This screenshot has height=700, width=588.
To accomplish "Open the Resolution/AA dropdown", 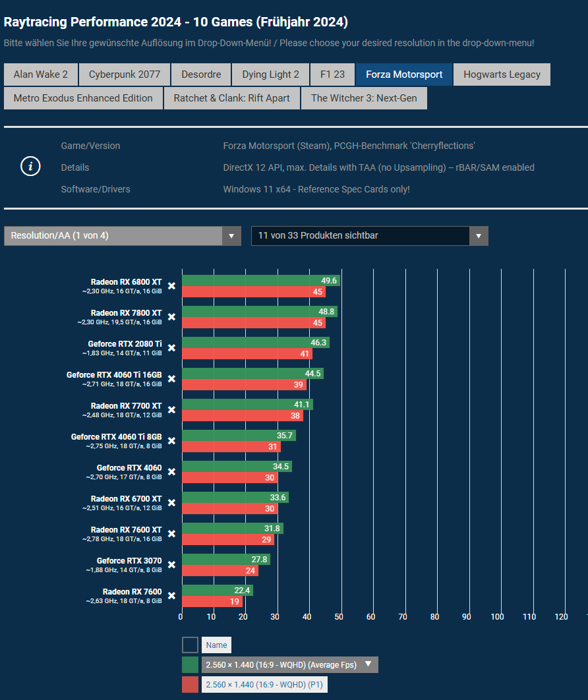I will pos(123,236).
